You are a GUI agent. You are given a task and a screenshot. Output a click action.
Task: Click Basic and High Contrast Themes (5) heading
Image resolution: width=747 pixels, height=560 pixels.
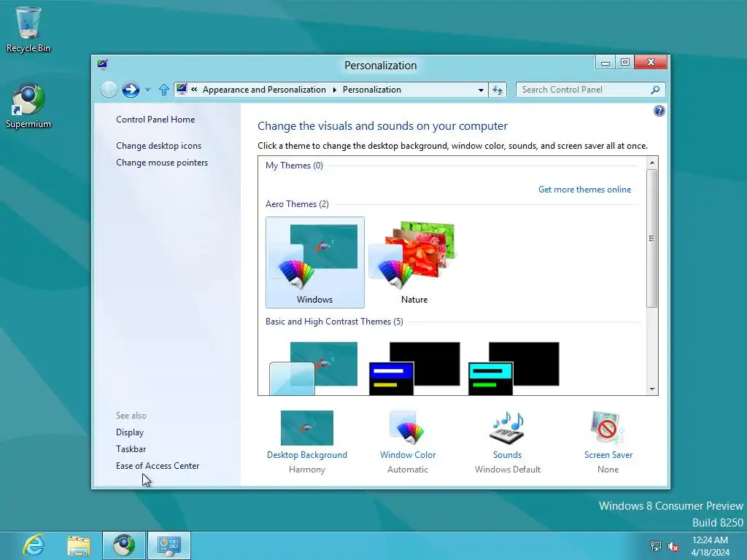[x=334, y=322]
